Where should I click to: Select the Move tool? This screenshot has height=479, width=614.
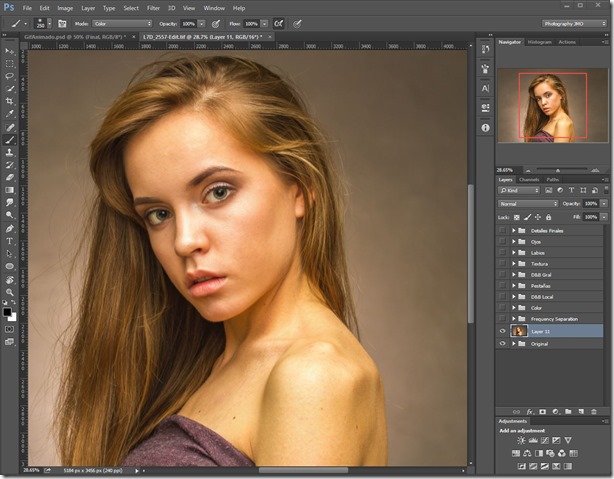[9, 51]
